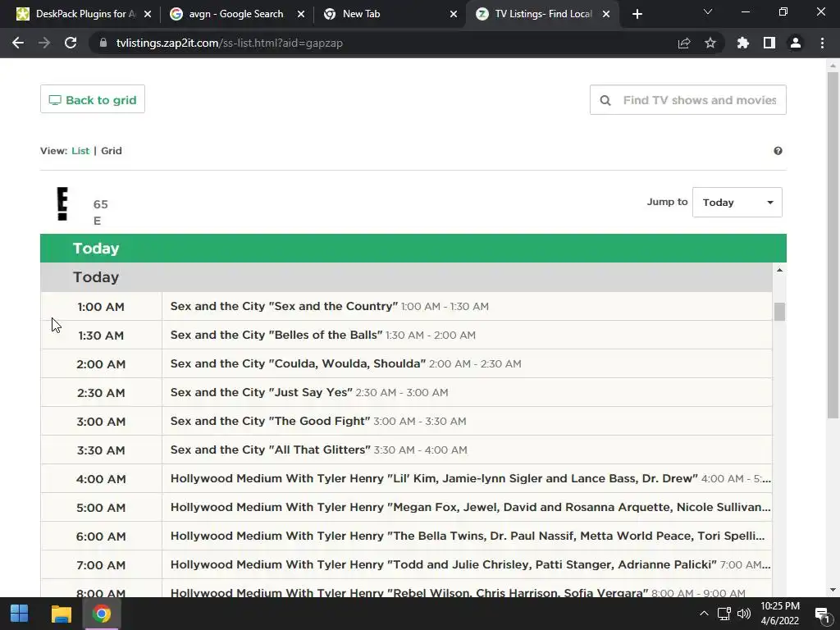Viewport: 840px width, 630px height.
Task: Click the magnifier icon in search box
Action: 605,100
